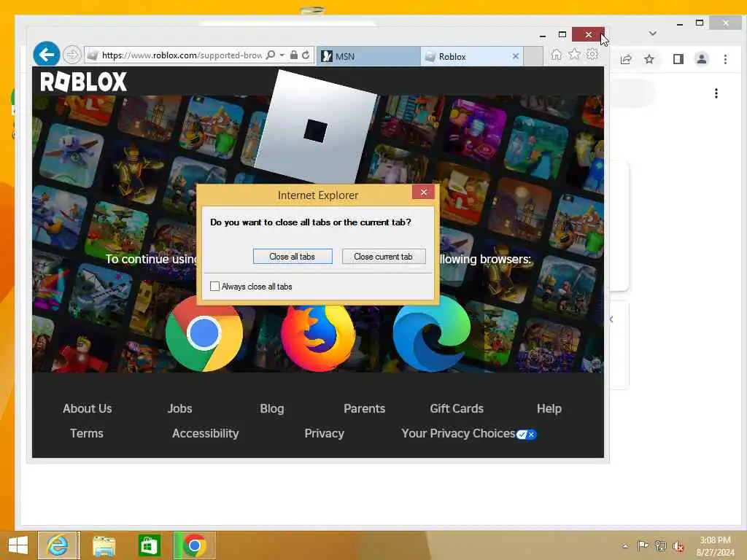Click the Roblox logo in the page header

pos(83,82)
